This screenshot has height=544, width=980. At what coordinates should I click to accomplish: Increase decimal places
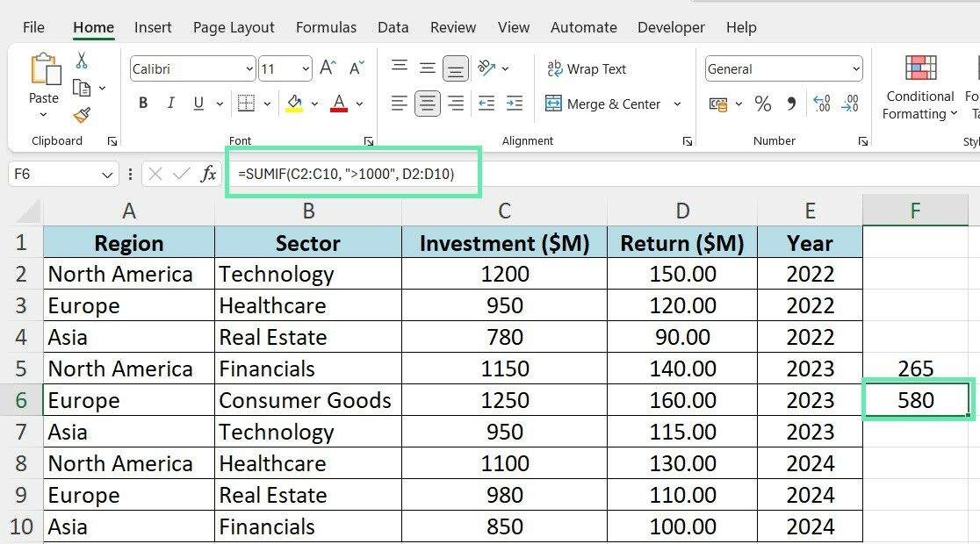[822, 104]
